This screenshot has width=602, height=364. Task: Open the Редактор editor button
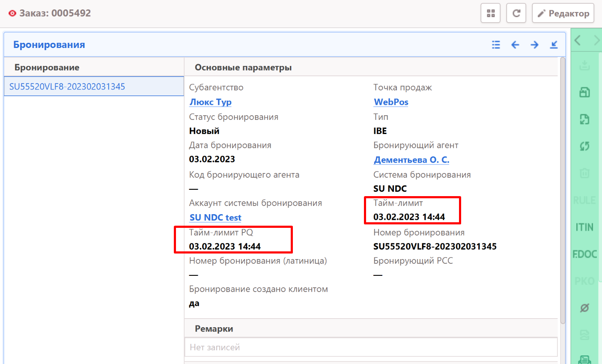point(563,13)
